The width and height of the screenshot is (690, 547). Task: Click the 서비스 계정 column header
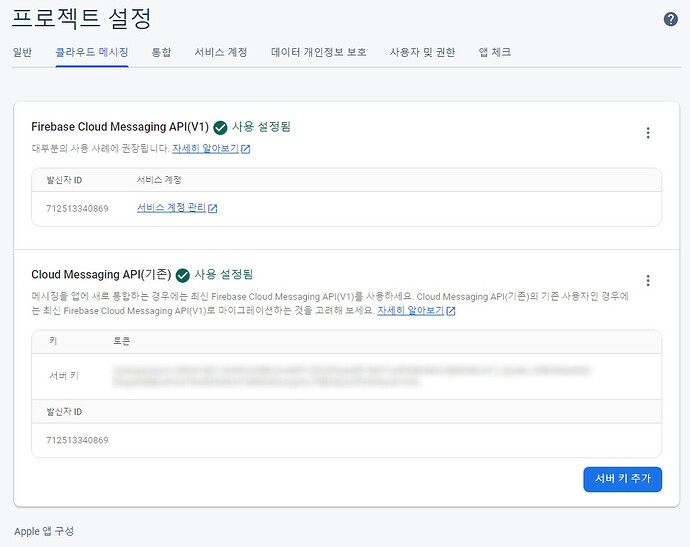tap(159, 180)
